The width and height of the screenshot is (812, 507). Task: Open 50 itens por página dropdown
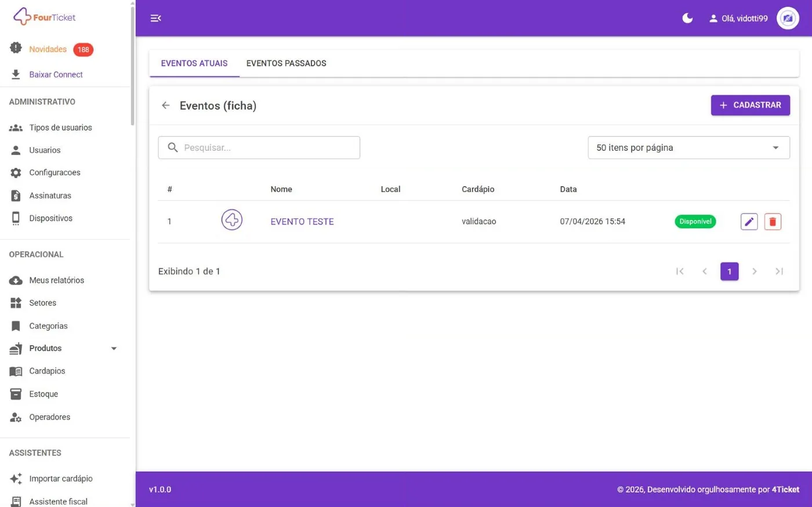688,147
